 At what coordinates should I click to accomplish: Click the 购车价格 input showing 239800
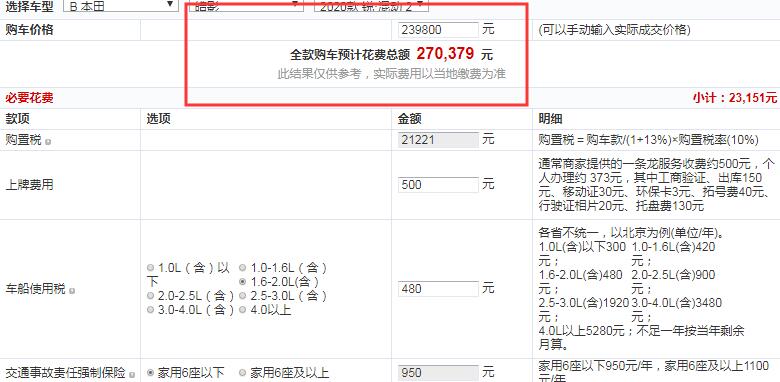[438, 30]
